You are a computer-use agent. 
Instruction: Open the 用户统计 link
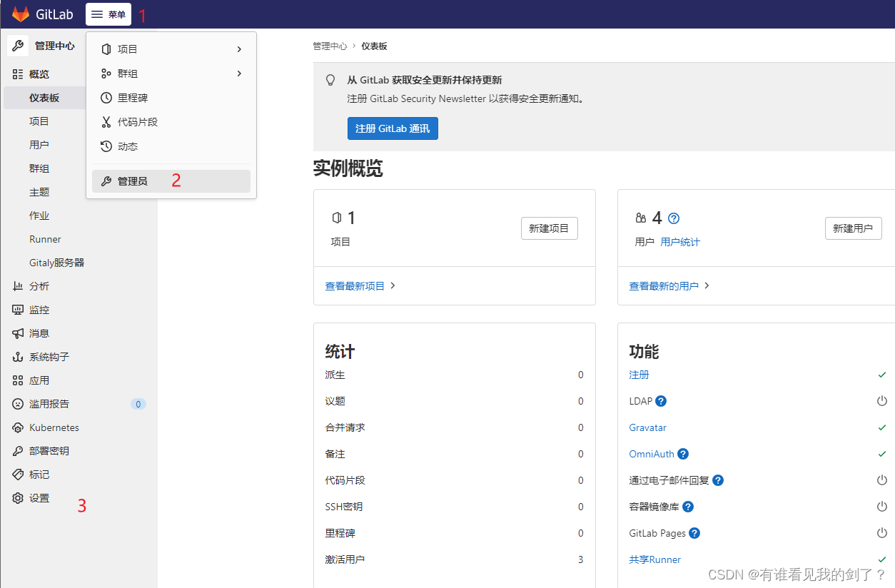[x=680, y=242]
